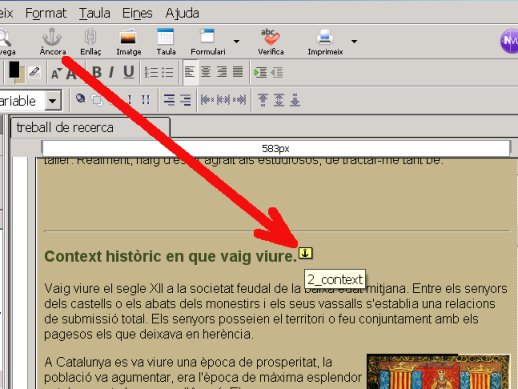Click the highlighter pen icon
The image size is (518, 389).
tap(34, 71)
